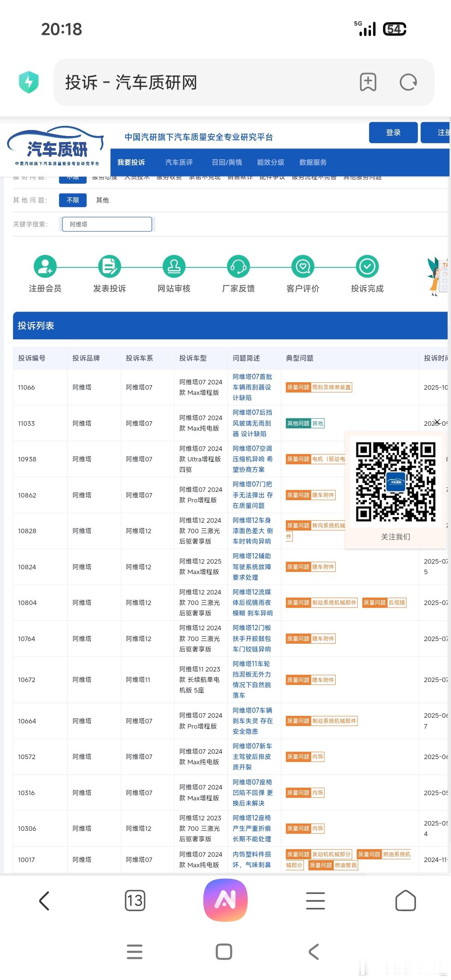The width and height of the screenshot is (451, 980).
Task: Open complaint 阿维塔11车轮挡泥板脱落
Action: [253, 679]
